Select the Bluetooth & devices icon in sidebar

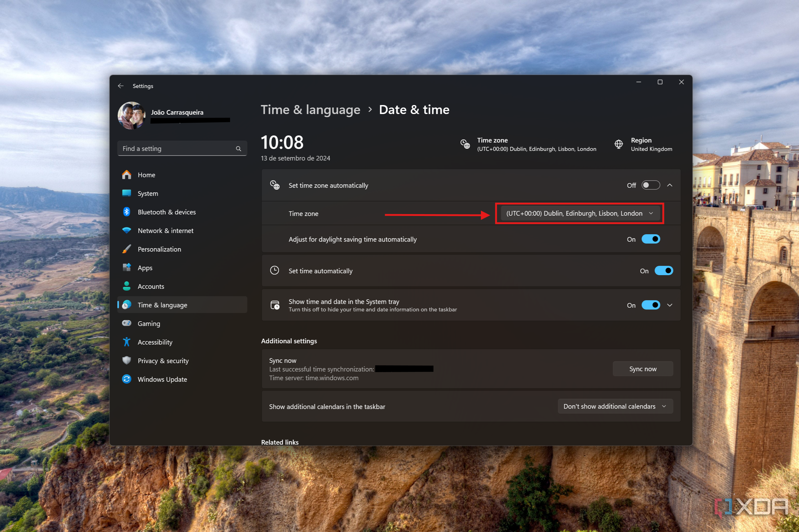click(127, 212)
